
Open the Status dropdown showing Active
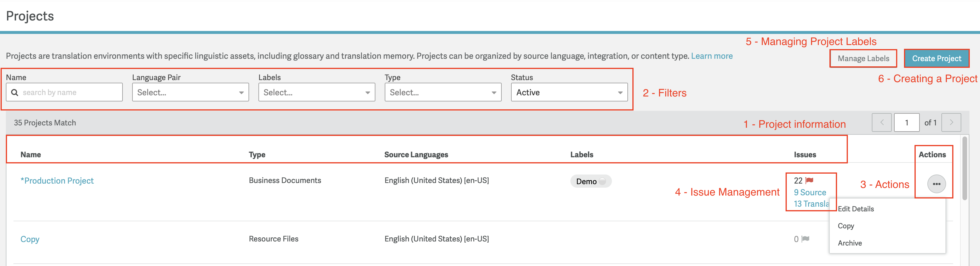pos(570,92)
